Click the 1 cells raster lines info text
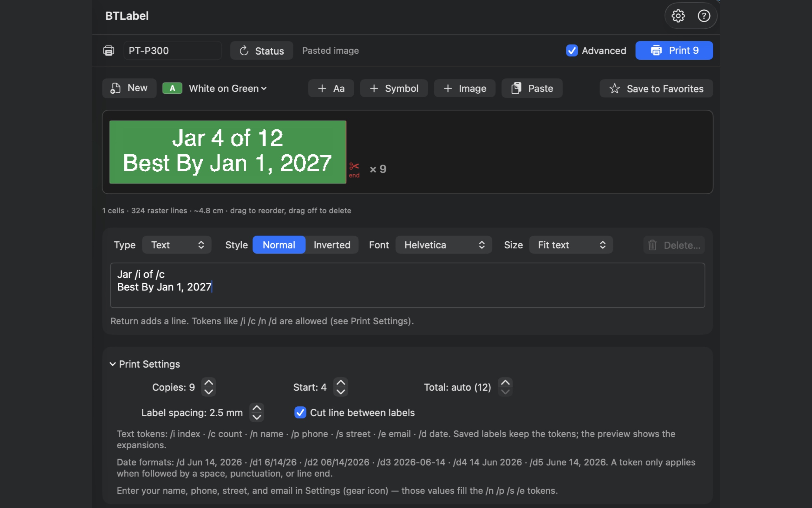Screen dimensions: 812x508 click(x=226, y=211)
